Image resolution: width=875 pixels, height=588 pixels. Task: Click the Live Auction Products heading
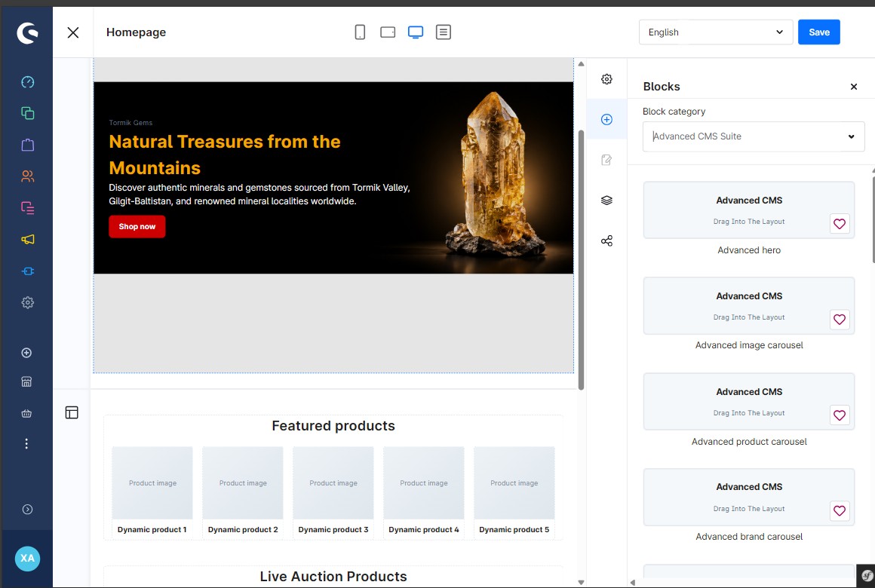333,576
